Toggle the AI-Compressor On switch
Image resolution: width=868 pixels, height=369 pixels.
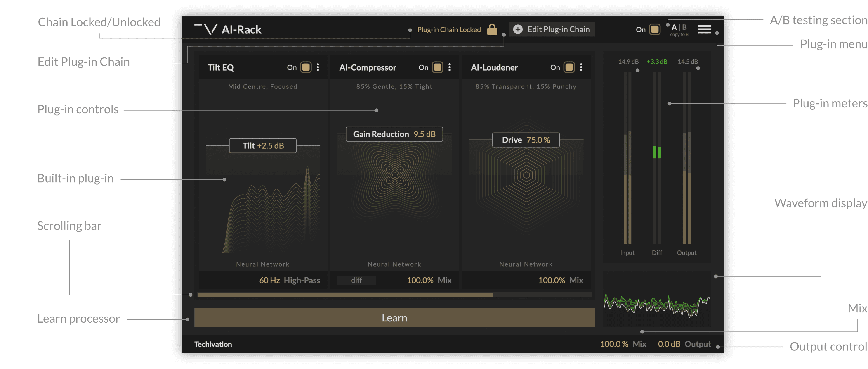pos(438,67)
